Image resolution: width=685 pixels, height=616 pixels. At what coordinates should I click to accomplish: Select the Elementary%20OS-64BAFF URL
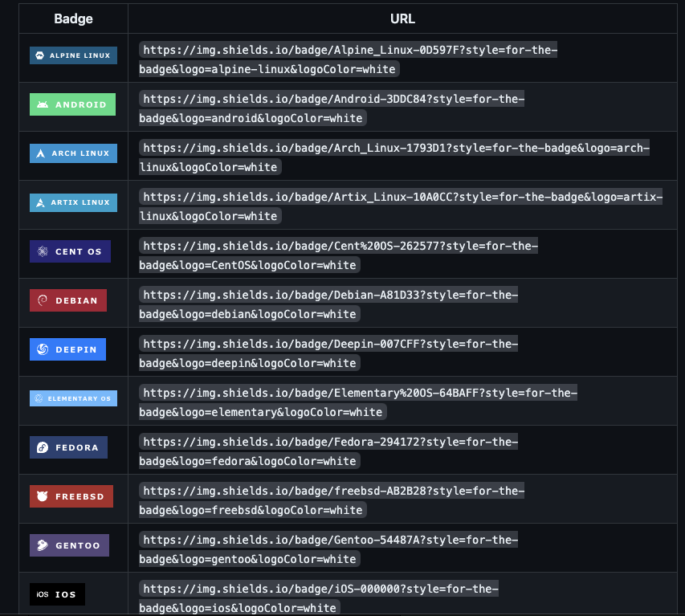click(358, 402)
